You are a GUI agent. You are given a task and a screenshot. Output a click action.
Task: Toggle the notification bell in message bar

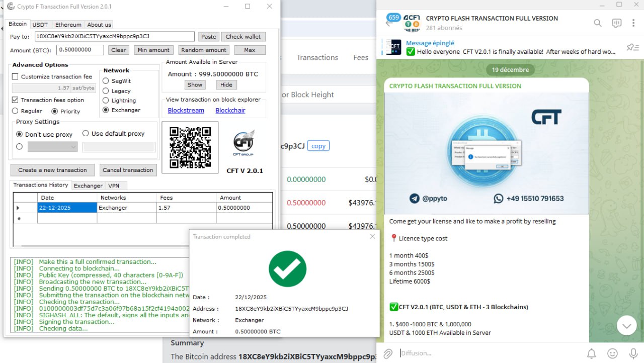[x=592, y=353]
